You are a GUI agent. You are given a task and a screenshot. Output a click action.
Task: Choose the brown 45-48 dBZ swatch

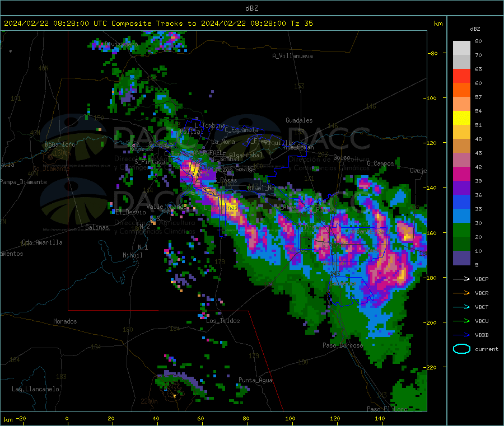(x=461, y=146)
